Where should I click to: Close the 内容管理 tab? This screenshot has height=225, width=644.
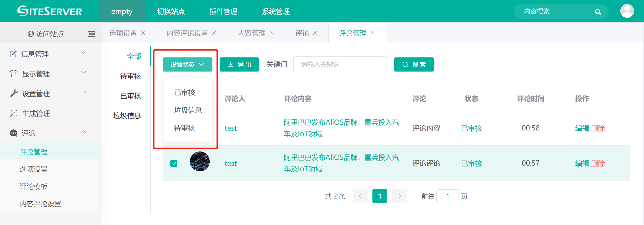272,33
